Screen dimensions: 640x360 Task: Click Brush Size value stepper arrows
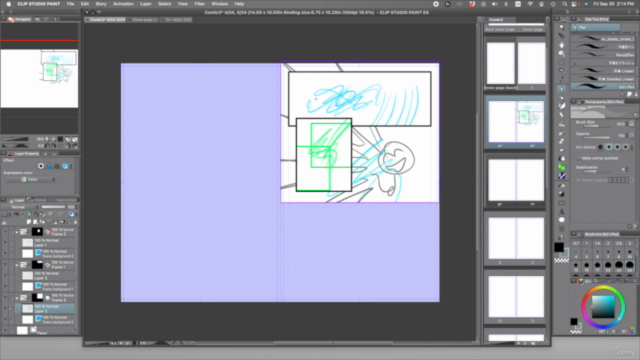coord(627,124)
